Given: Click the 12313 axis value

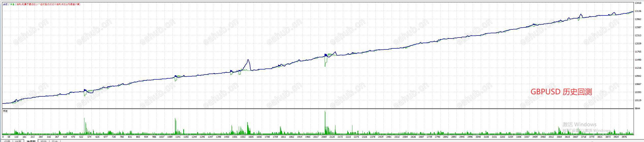Looking at the screenshot, I should click(638, 35).
